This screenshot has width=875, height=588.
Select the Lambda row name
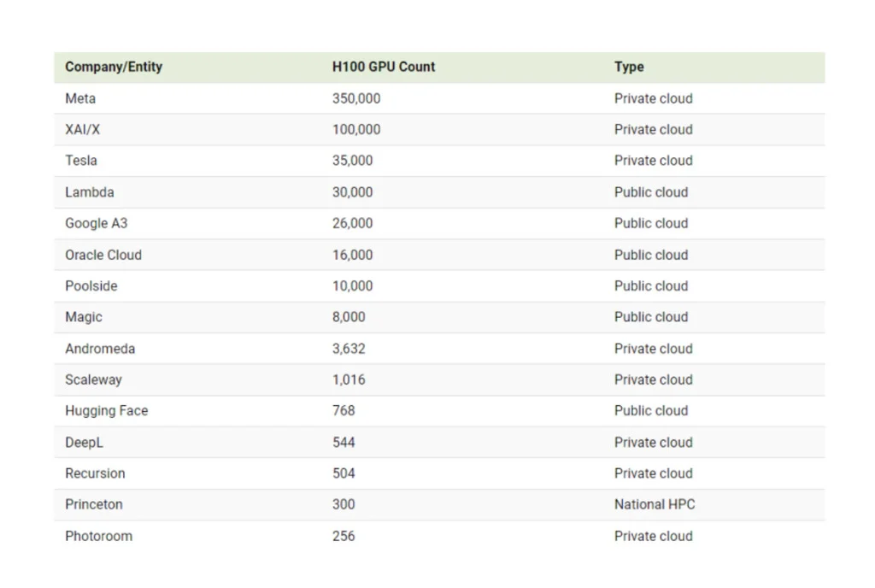click(x=89, y=192)
